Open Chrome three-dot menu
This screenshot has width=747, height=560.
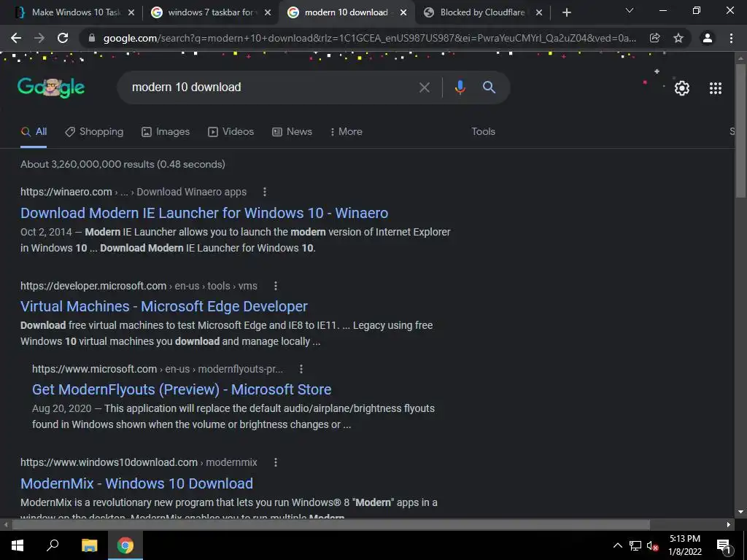731,38
